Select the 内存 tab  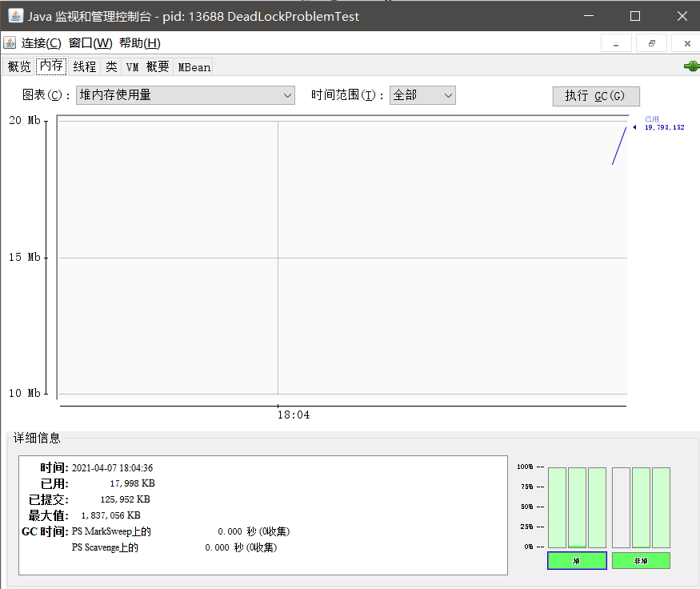[51, 66]
